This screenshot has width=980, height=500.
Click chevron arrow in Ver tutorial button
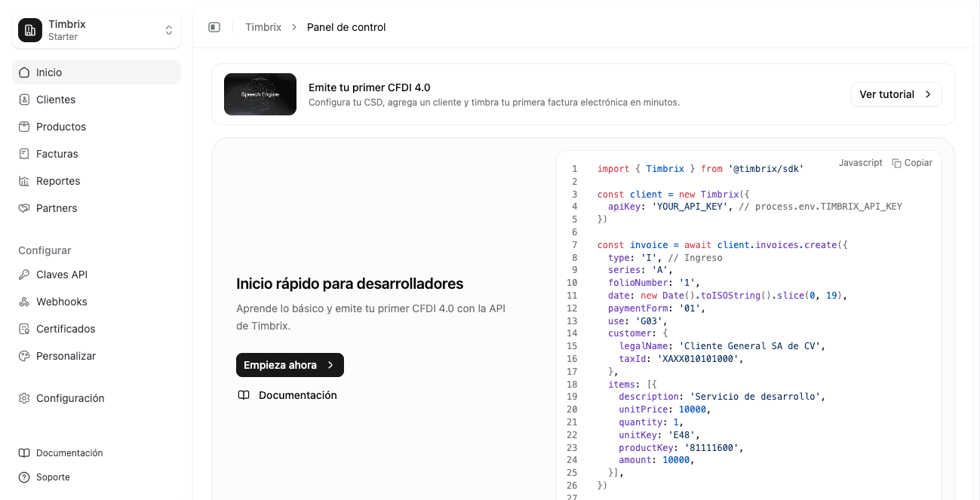click(x=927, y=94)
